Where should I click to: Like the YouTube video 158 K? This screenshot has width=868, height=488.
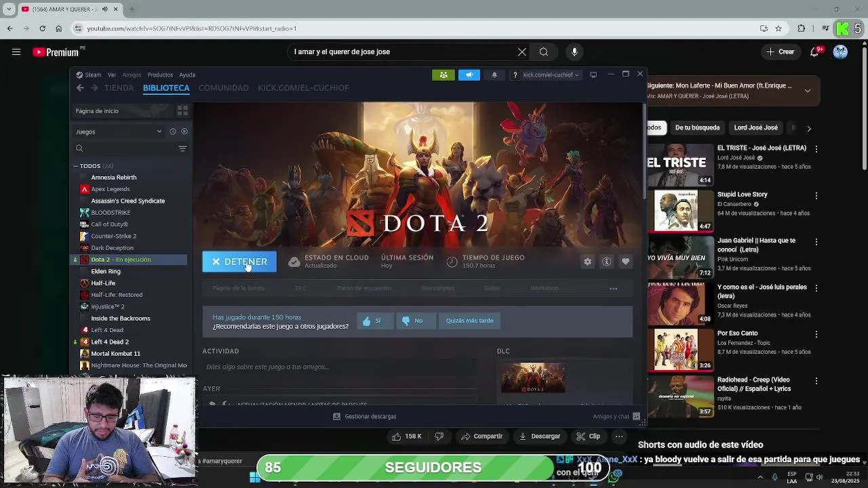pos(407,436)
